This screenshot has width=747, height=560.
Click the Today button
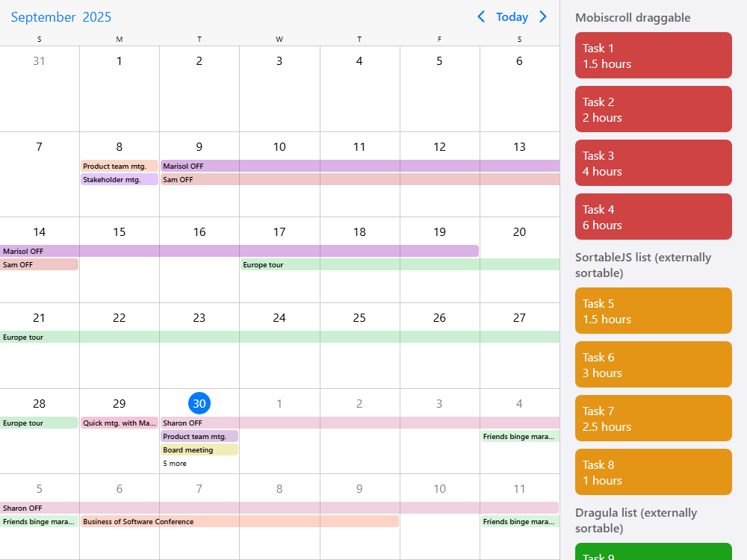(512, 16)
